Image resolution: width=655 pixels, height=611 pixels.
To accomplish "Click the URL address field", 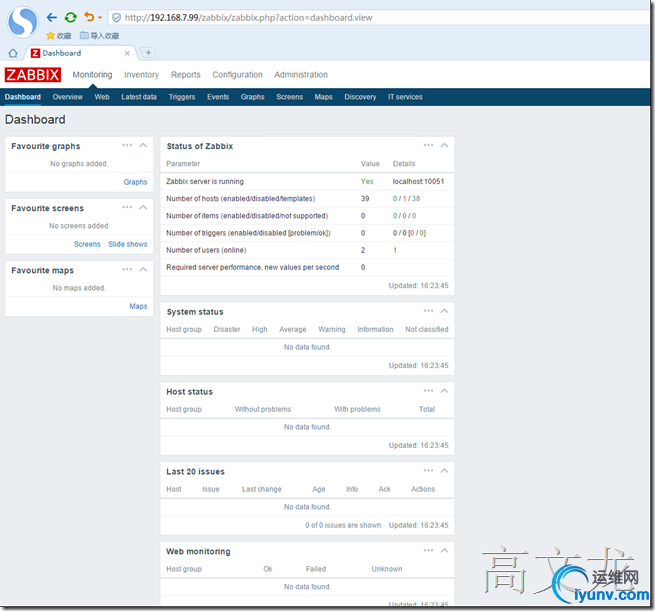I will 376,18.
